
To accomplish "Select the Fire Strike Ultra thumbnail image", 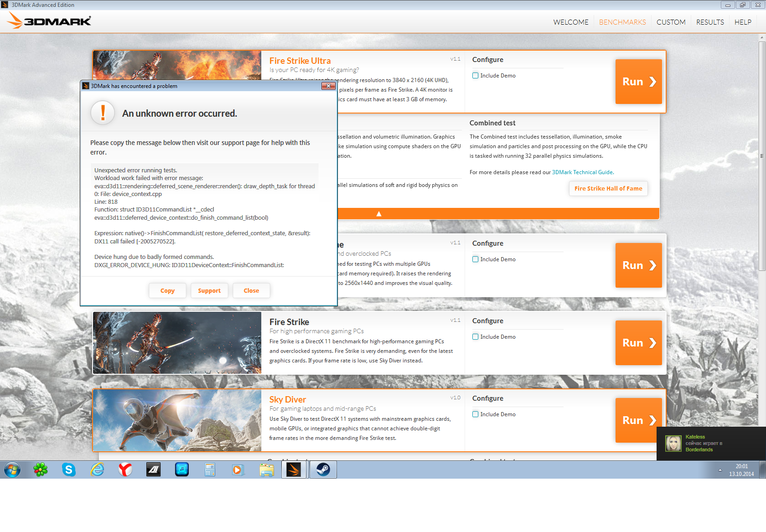I will (x=177, y=66).
